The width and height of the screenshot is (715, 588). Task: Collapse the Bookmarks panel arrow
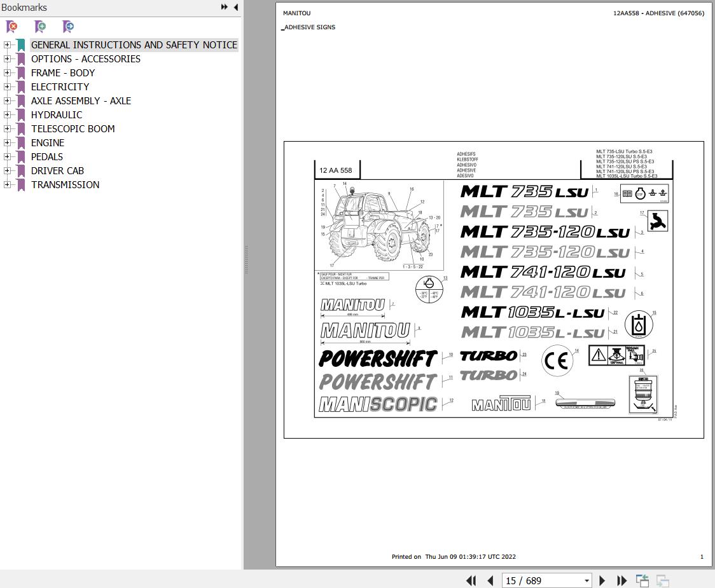point(236,7)
